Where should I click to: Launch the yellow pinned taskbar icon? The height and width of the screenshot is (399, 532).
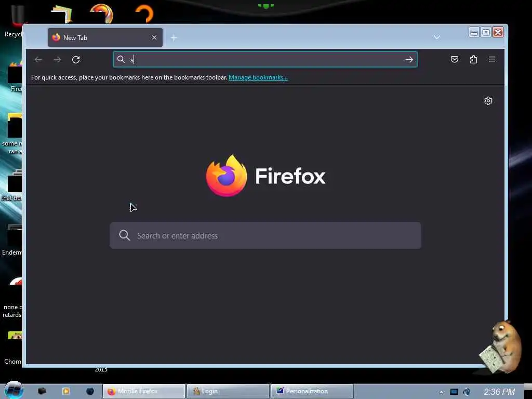click(66, 391)
